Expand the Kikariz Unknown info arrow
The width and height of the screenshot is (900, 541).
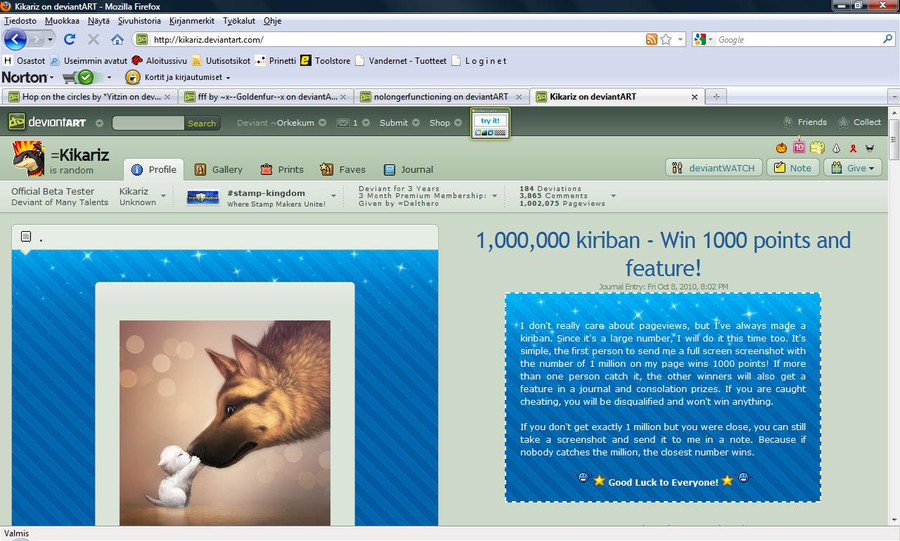pos(164,196)
